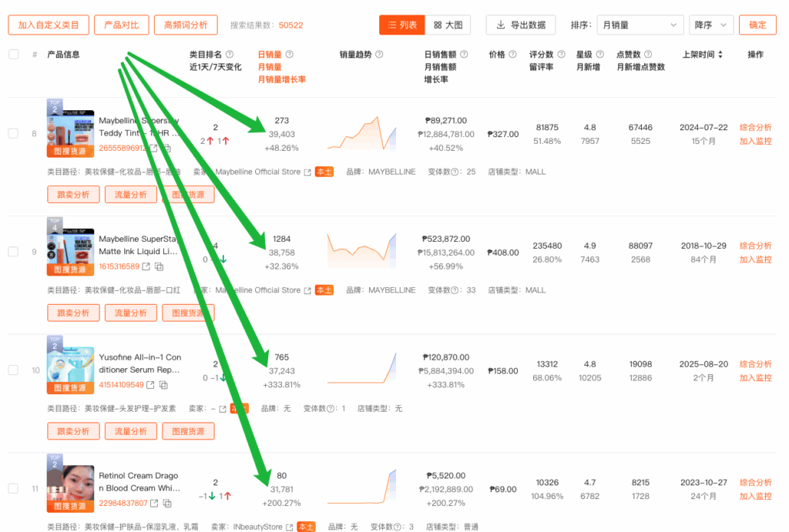Click help icon next to 类目排名 header
Screen dimensions: 789x532
pyautogui.click(x=229, y=55)
